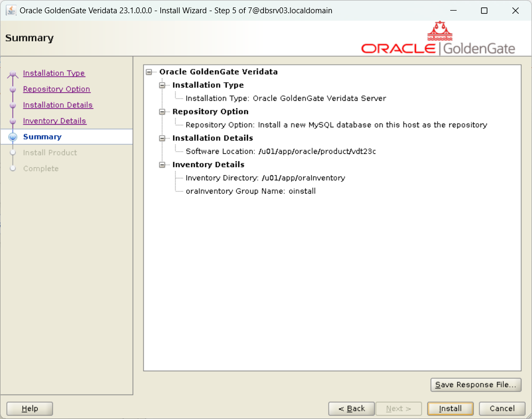Select 'Software Location: /u01/app/oracle/product/vdt23c' row
Viewport: 532px width, 419px height.
click(280, 151)
